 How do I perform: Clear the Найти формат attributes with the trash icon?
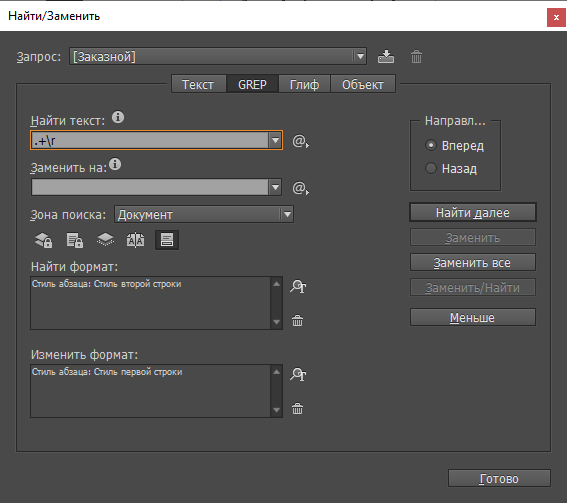pos(297,320)
